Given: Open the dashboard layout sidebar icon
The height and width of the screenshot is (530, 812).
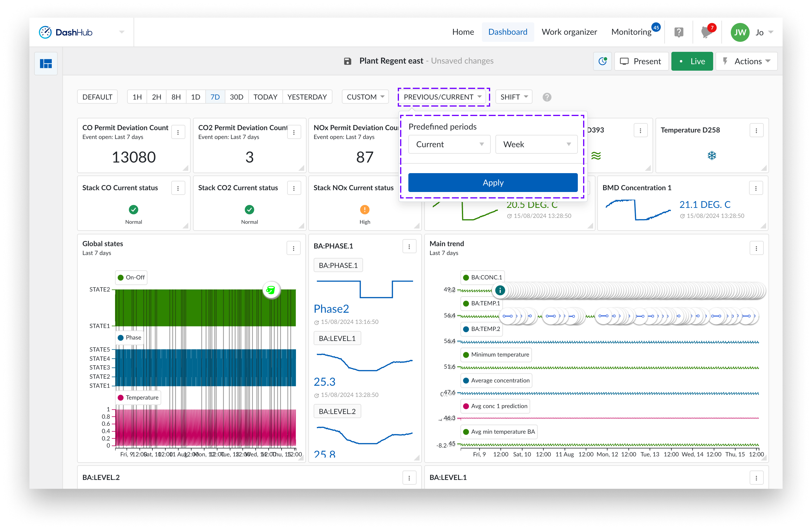Looking at the screenshot, I should 46,64.
